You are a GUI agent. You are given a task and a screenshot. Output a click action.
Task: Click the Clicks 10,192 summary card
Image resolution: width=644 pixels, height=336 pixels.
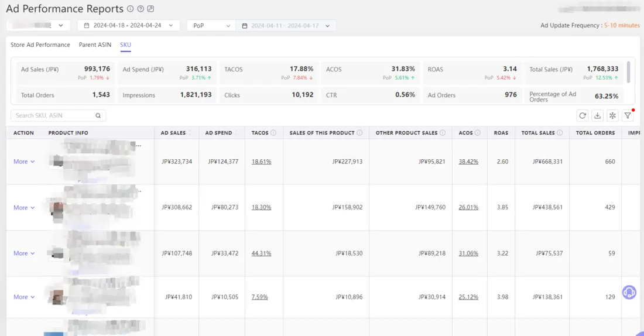point(269,95)
